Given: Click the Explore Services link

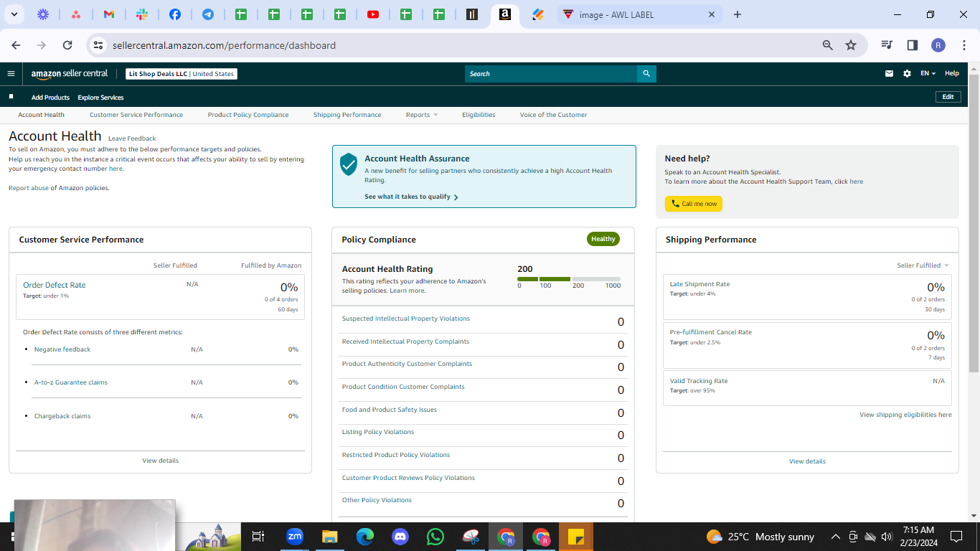Looking at the screenshot, I should tap(100, 98).
